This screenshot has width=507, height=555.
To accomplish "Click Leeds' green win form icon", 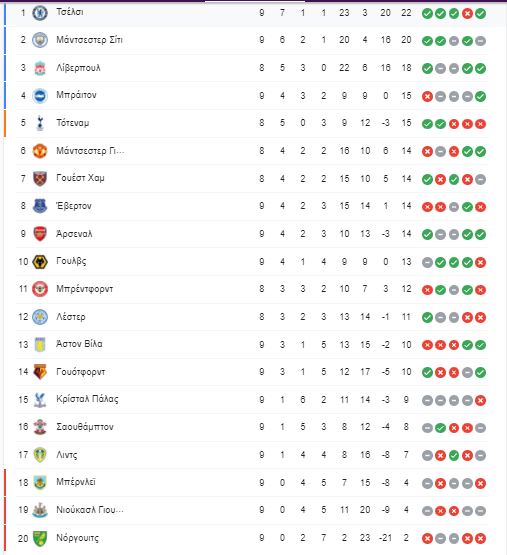I will coord(454,456).
